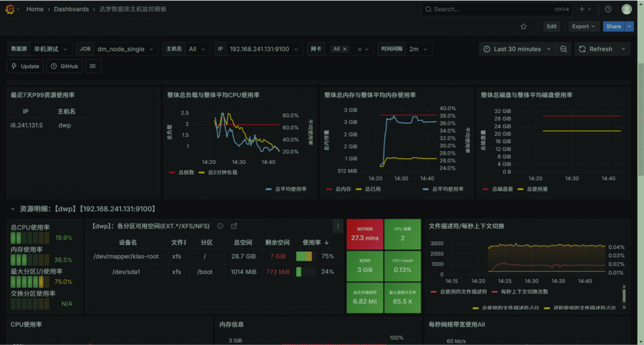
Task: Open the help question mark icon
Action: 608,9
